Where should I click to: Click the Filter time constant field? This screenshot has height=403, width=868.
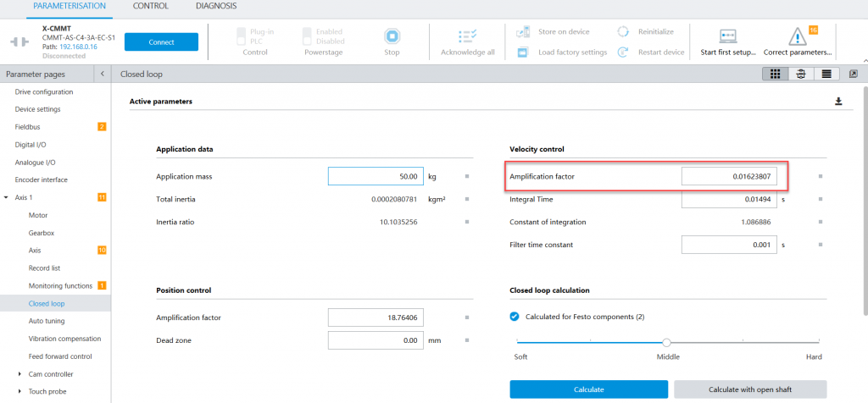pyautogui.click(x=729, y=245)
